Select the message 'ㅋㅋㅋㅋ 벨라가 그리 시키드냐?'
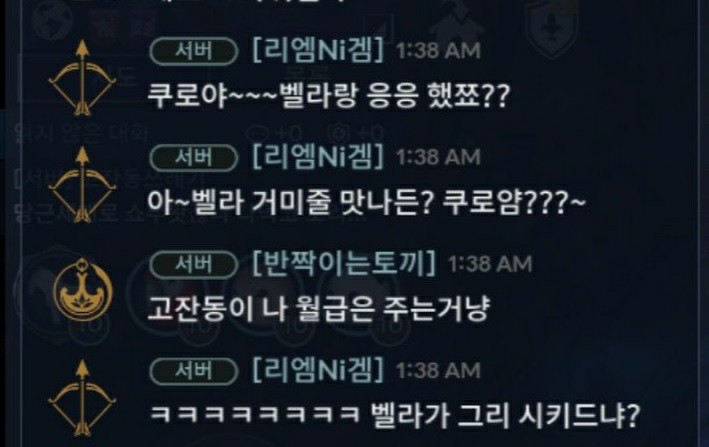 tap(394, 415)
